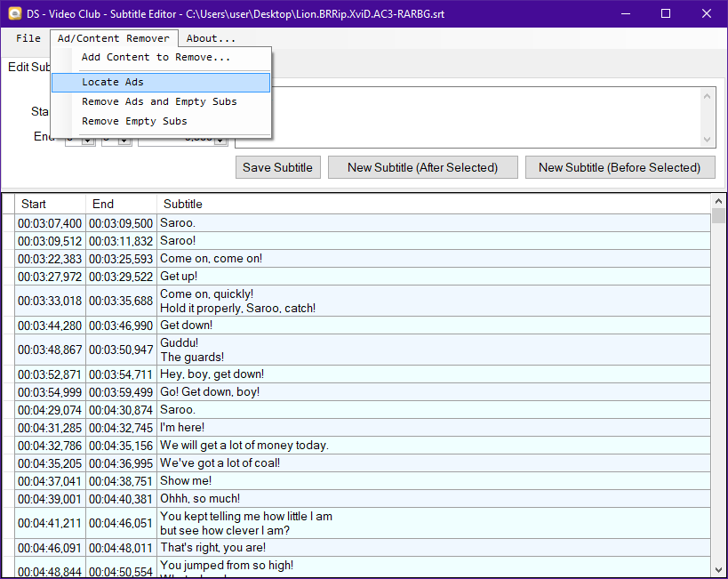This screenshot has width=728, height=579.
Task: Select end time 00:04:35,156
Action: coord(121,446)
